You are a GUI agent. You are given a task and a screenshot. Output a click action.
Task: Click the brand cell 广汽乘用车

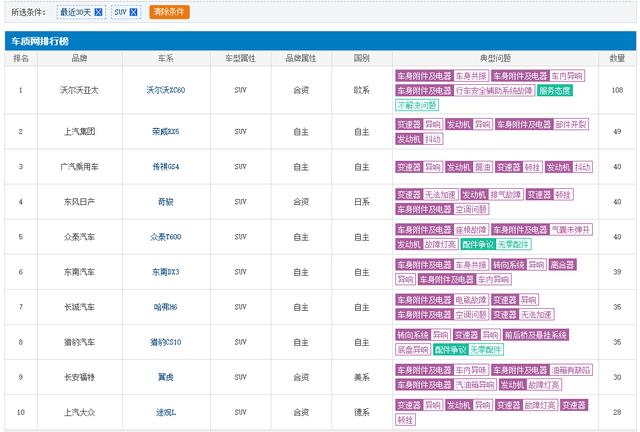[x=79, y=167]
